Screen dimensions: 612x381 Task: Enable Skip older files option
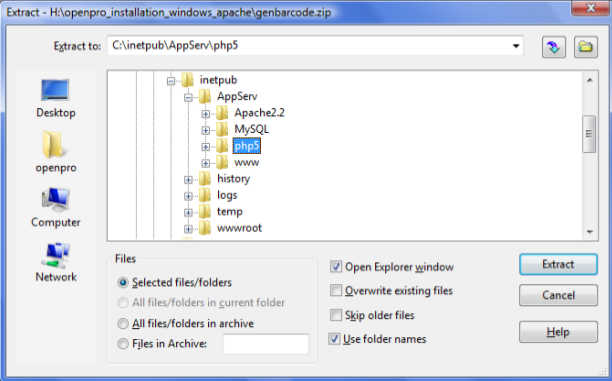335,315
